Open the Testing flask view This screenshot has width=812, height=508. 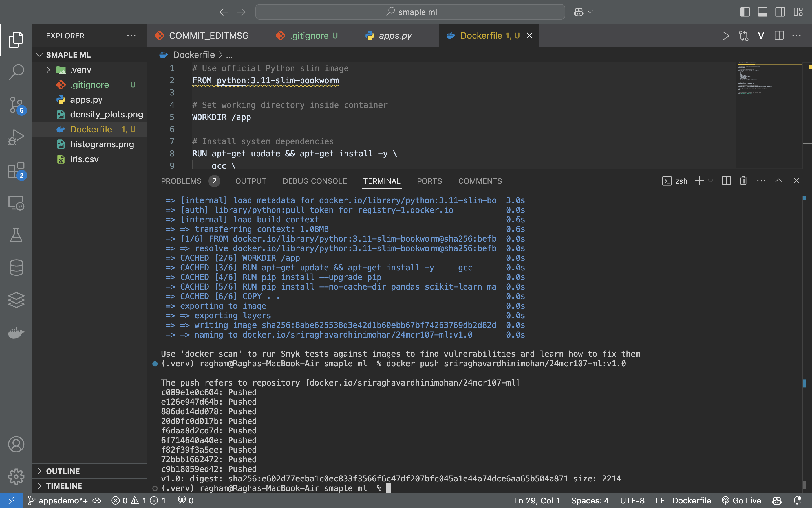click(16, 235)
